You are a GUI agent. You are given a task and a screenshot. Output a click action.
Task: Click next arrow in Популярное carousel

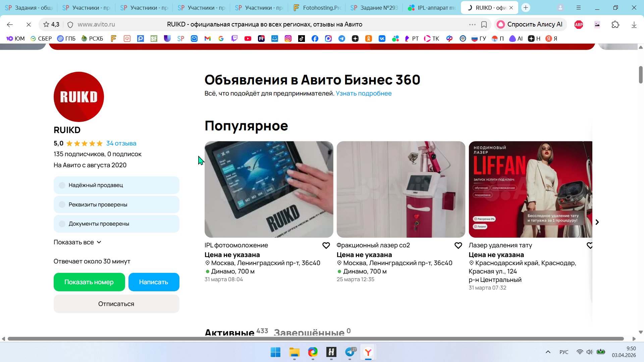[597, 222]
